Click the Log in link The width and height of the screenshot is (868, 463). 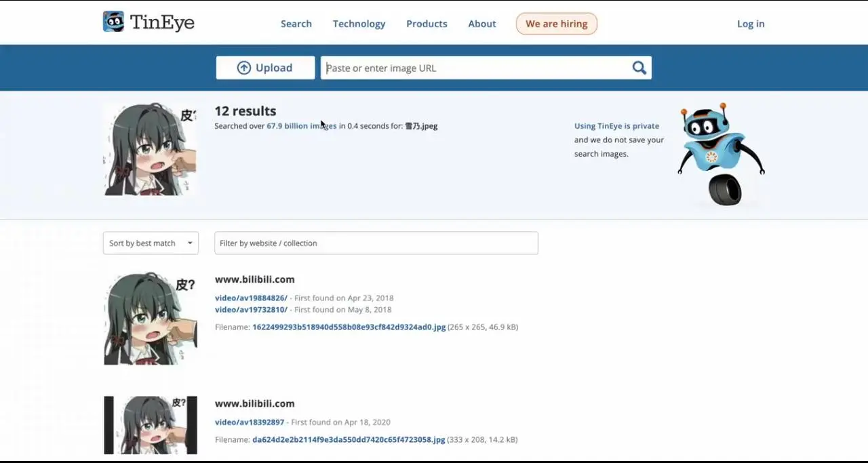click(x=751, y=24)
